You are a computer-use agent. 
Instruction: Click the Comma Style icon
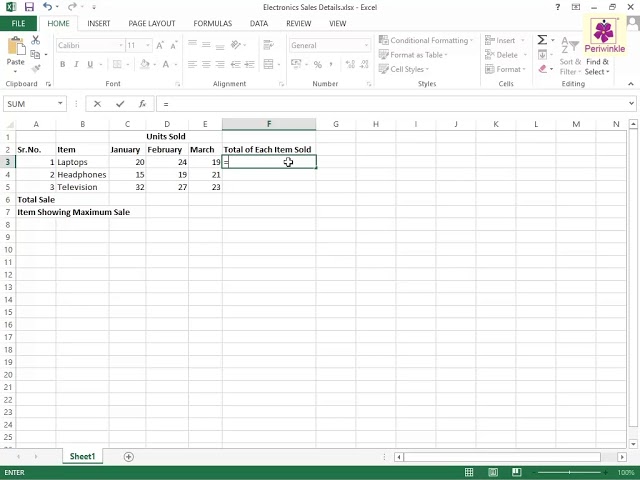[331, 64]
